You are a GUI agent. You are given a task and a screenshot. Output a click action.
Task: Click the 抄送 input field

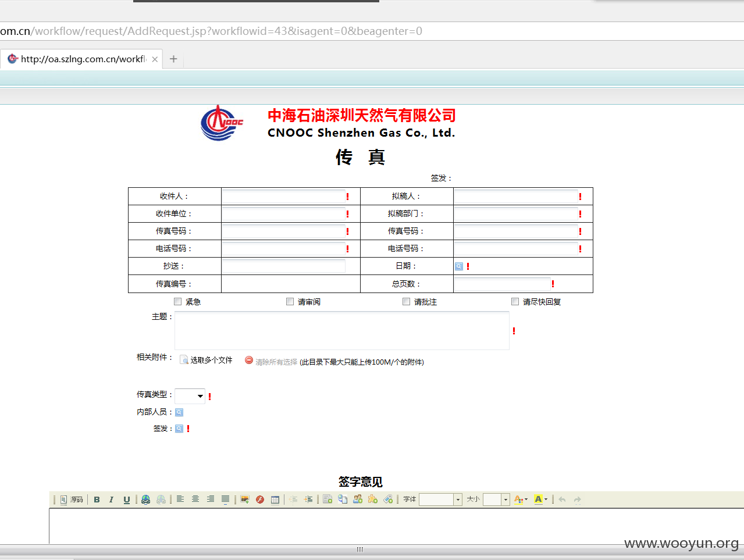(283, 266)
